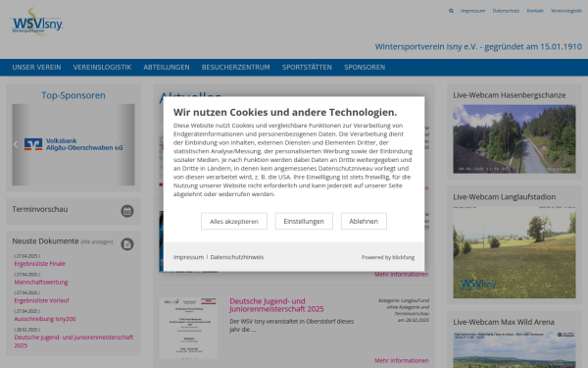The image size is (588, 368).
Task: Open article title Deutsche Jugend- und Juniorenmeisterschaft 2025
Action: (276, 305)
